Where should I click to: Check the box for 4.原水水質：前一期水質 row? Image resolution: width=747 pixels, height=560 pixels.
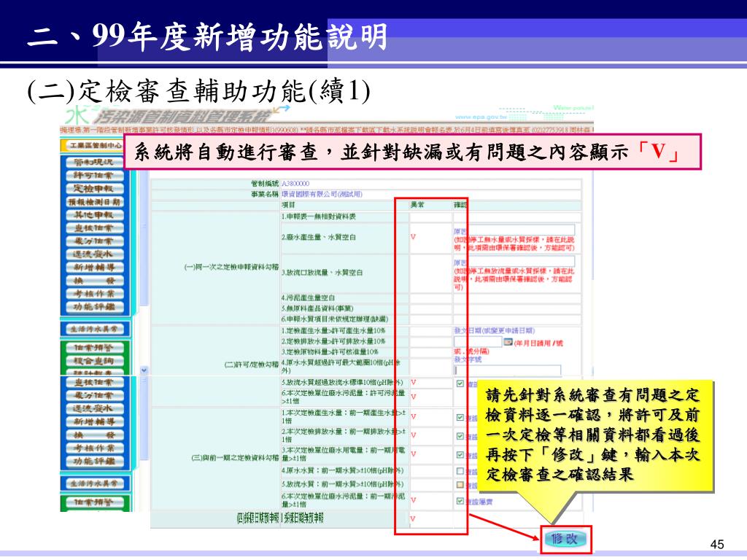(460, 471)
